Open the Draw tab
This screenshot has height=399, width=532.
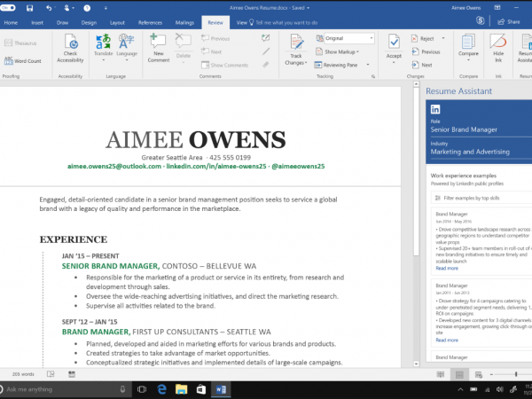tap(62, 23)
